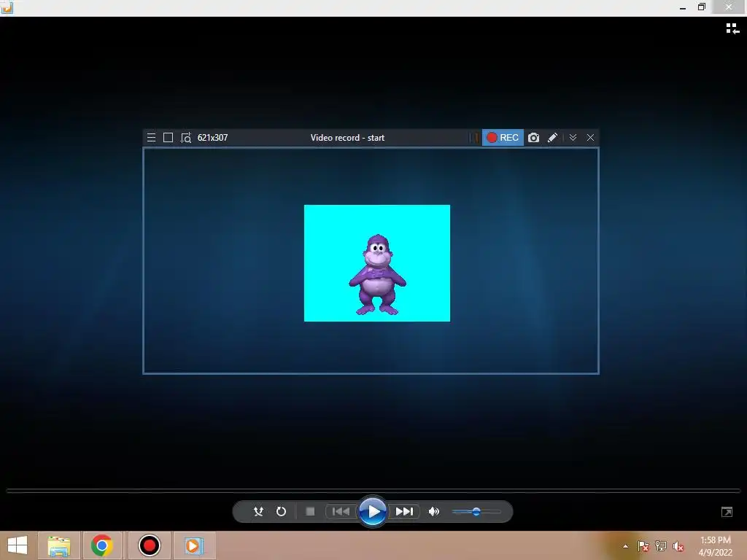Click the find window magnifier icon
Image resolution: width=747 pixels, height=560 pixels.
186,138
